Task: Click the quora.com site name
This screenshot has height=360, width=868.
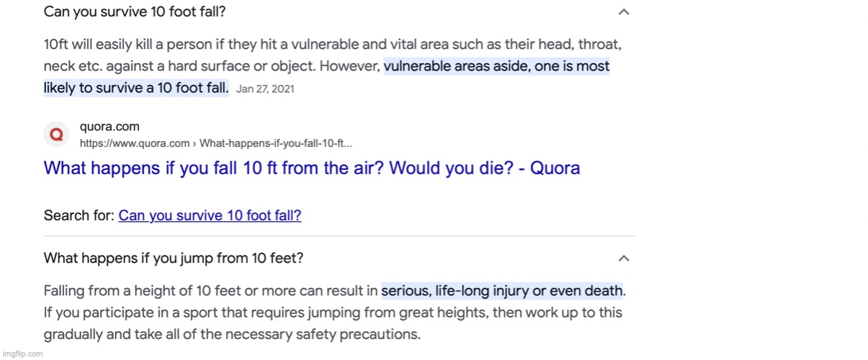Action: pyautogui.click(x=109, y=127)
